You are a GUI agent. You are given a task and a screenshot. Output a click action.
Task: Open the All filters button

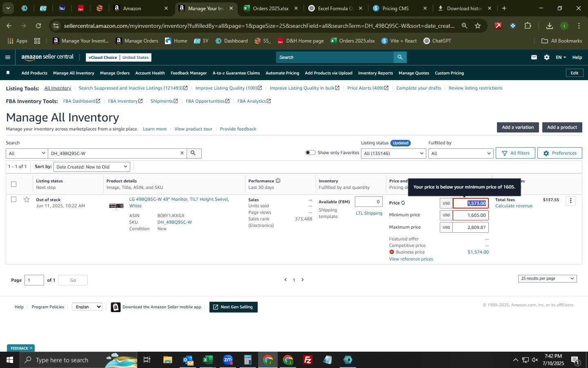pyautogui.click(x=515, y=153)
